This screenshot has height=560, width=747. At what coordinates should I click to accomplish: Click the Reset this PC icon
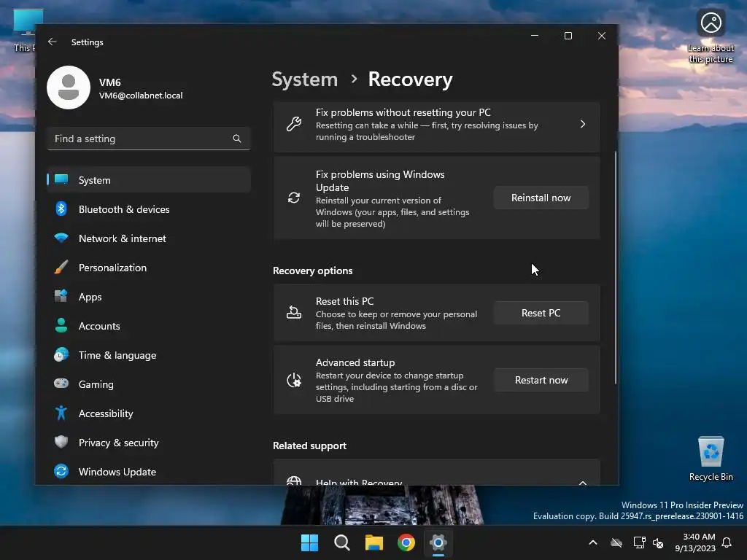294,312
